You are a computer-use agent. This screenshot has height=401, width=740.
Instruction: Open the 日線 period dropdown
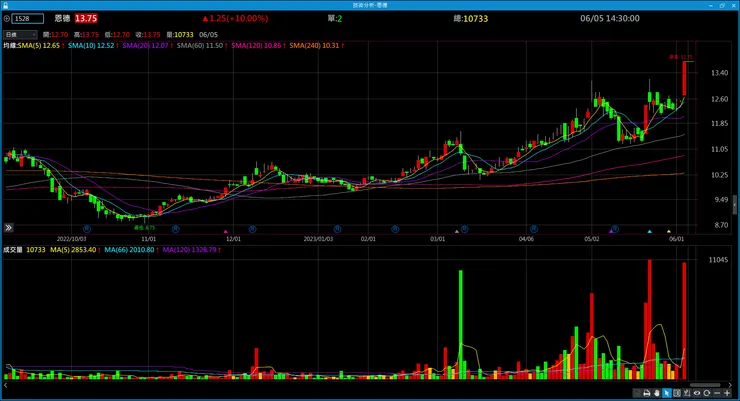coord(20,34)
